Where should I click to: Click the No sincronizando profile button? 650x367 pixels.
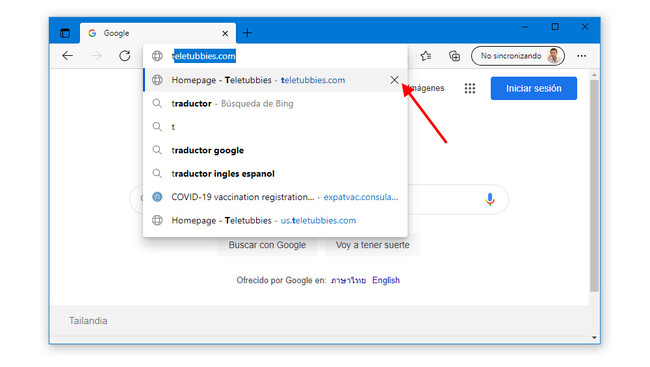(x=518, y=56)
